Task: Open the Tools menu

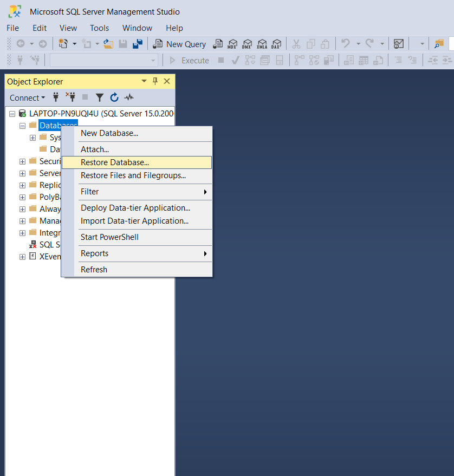Action: 99,28
